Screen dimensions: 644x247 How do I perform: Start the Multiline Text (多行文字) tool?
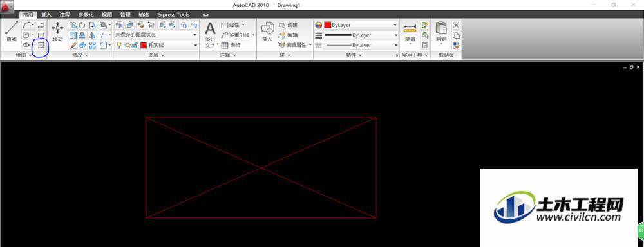click(211, 35)
